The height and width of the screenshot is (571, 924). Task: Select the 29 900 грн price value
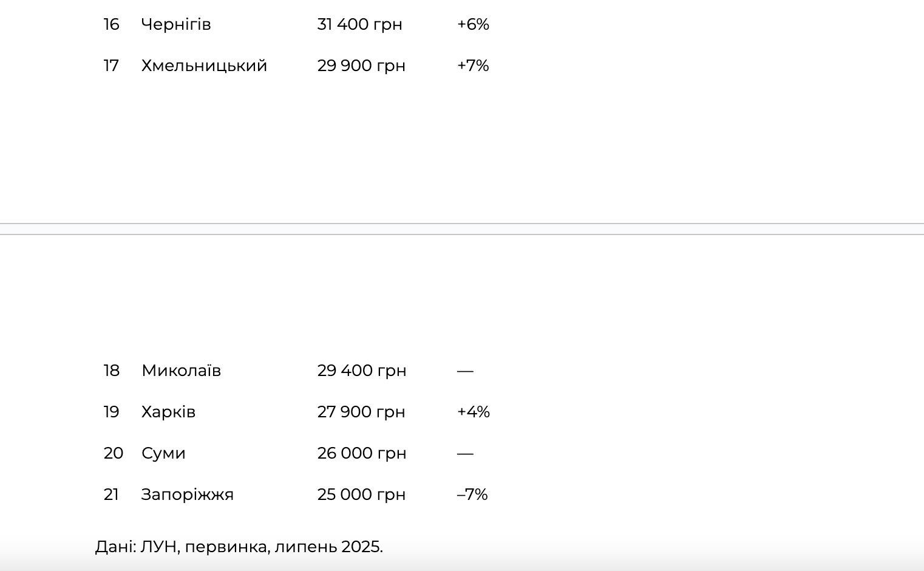click(361, 66)
